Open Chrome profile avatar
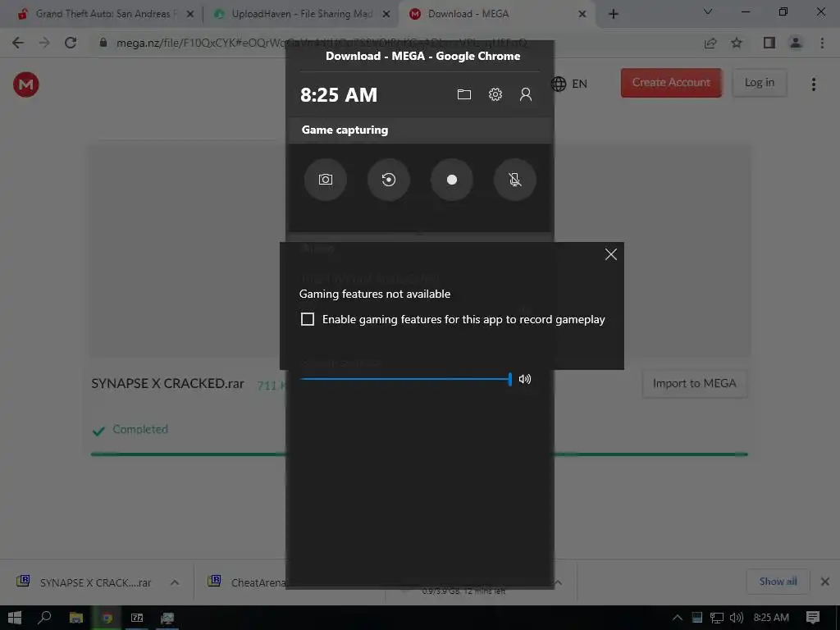The width and height of the screenshot is (840, 630). [796, 43]
